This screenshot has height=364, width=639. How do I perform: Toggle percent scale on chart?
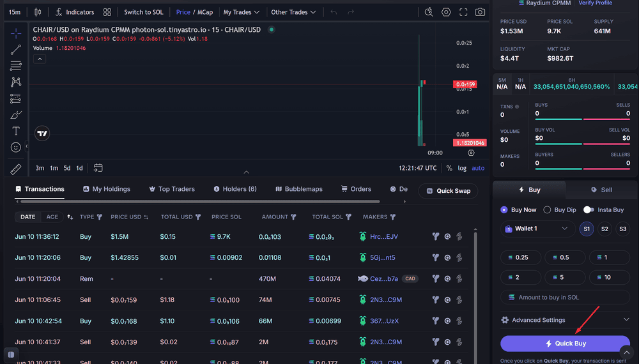point(449,168)
